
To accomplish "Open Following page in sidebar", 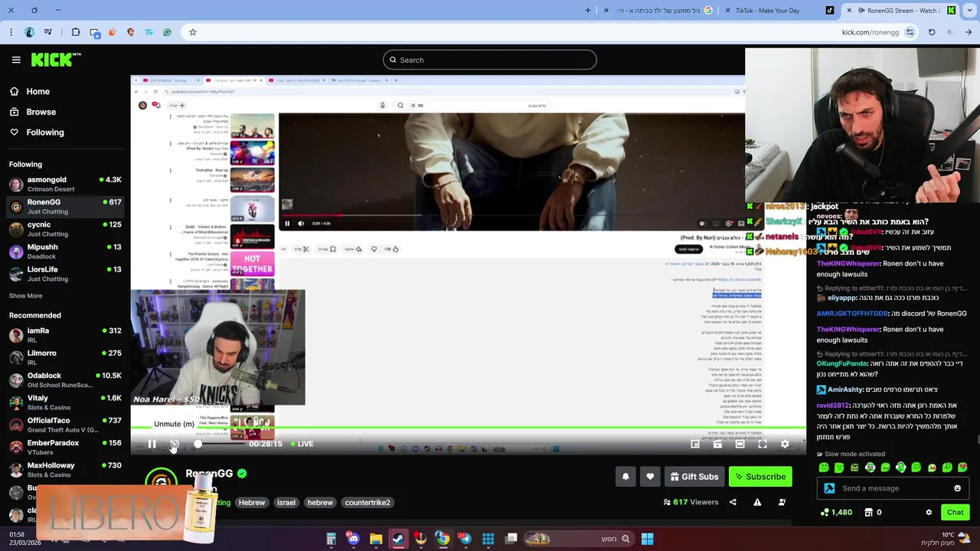I will click(45, 132).
